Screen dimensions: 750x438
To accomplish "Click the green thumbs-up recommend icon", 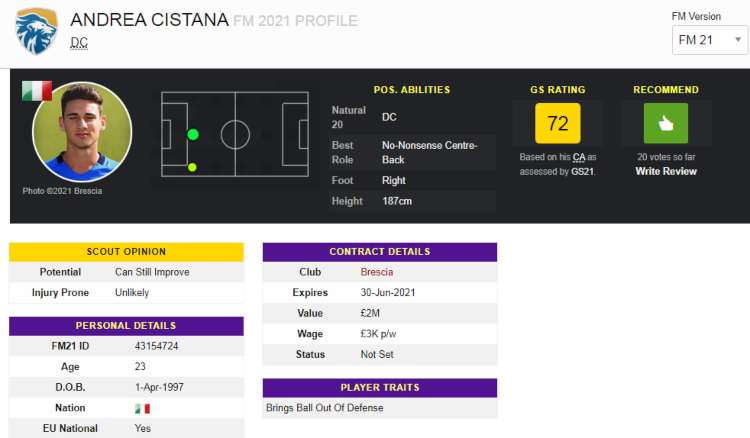I will [x=665, y=124].
